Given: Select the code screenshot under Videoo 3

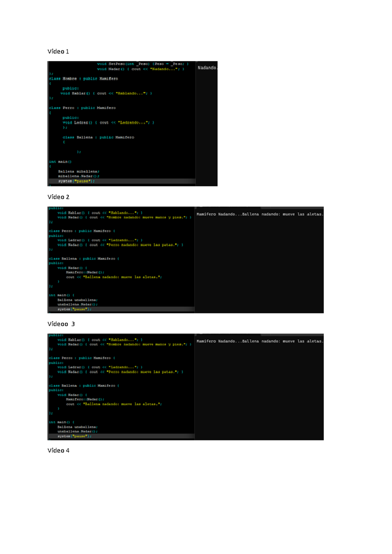Looking at the screenshot, I should [185, 387].
